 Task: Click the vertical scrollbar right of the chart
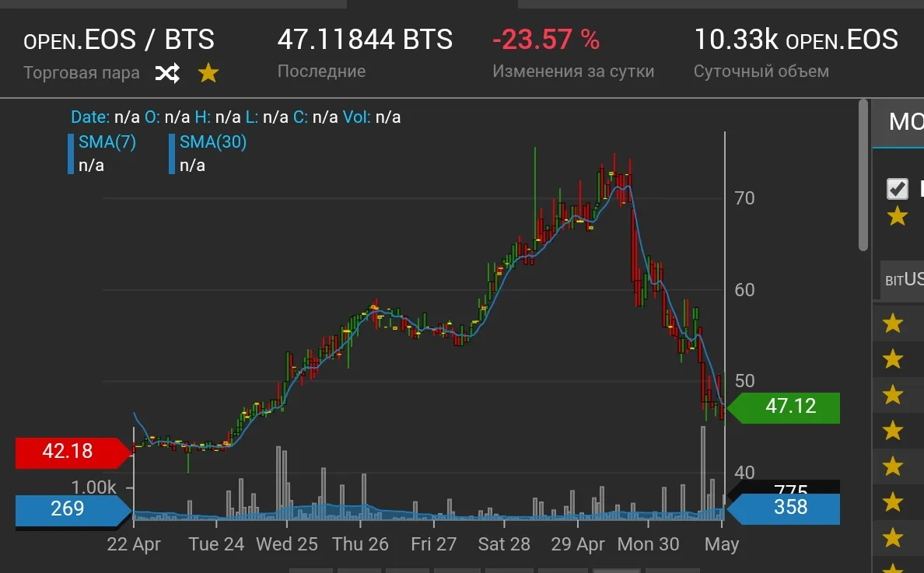pos(863,175)
